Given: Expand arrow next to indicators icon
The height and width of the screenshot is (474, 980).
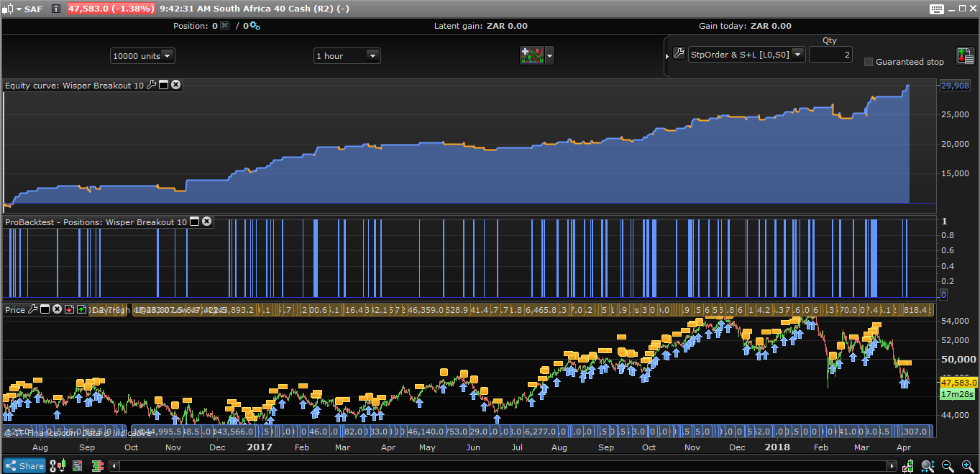Looking at the screenshot, I should [550, 55].
